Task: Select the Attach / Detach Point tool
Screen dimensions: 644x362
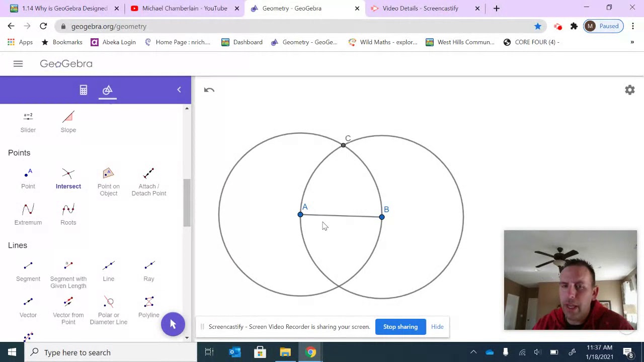Action: pos(149,182)
